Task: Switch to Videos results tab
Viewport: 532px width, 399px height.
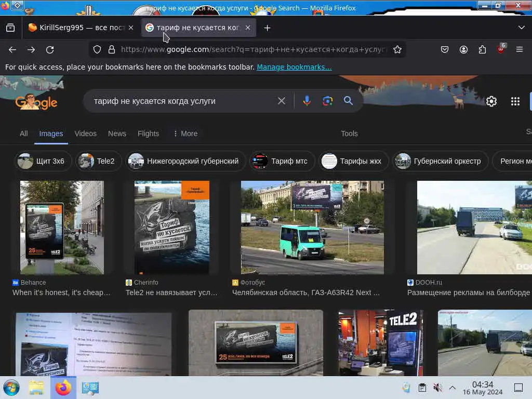Action: (86, 134)
